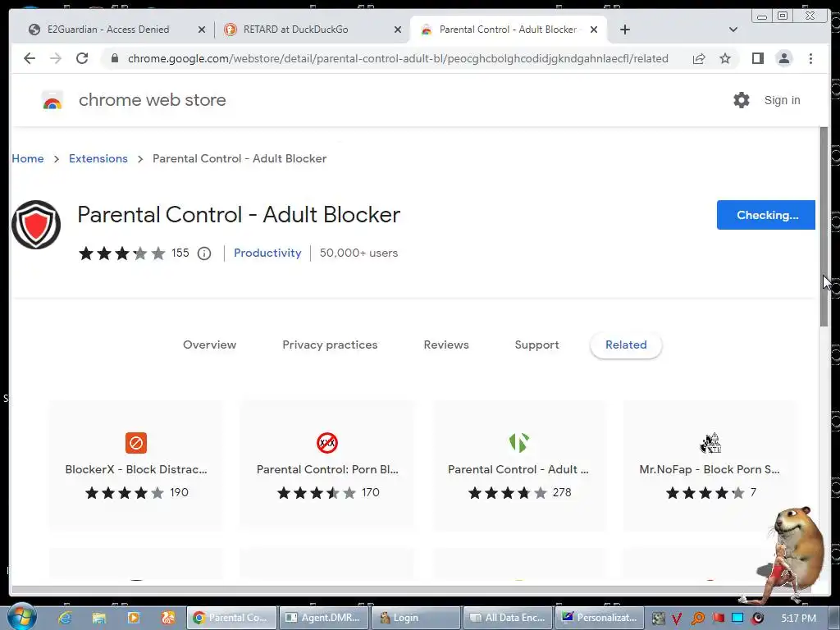Click the horizontal scrollbar at page bottom
The height and width of the screenshot is (630, 840).
coord(412,590)
